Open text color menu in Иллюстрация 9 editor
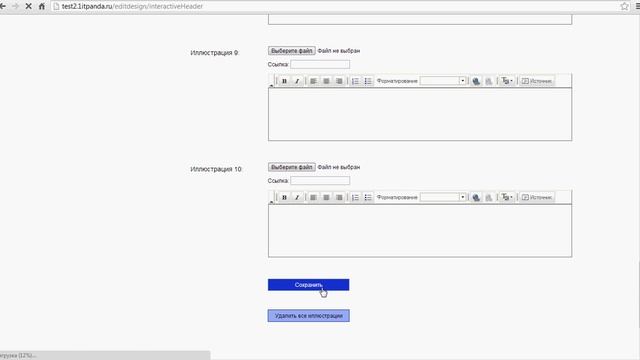Screen dimensions: 640x360 click(x=507, y=81)
